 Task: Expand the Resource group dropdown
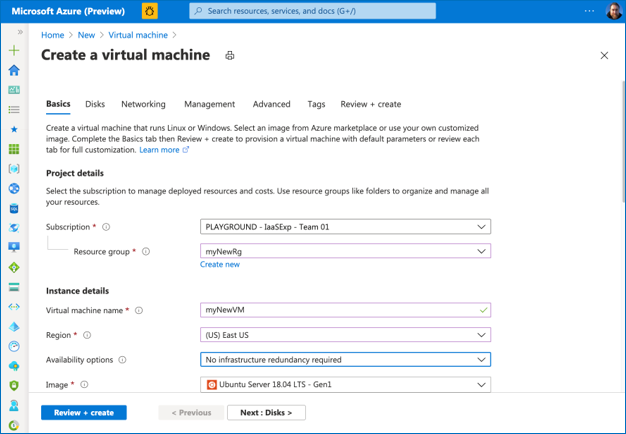pyautogui.click(x=345, y=251)
